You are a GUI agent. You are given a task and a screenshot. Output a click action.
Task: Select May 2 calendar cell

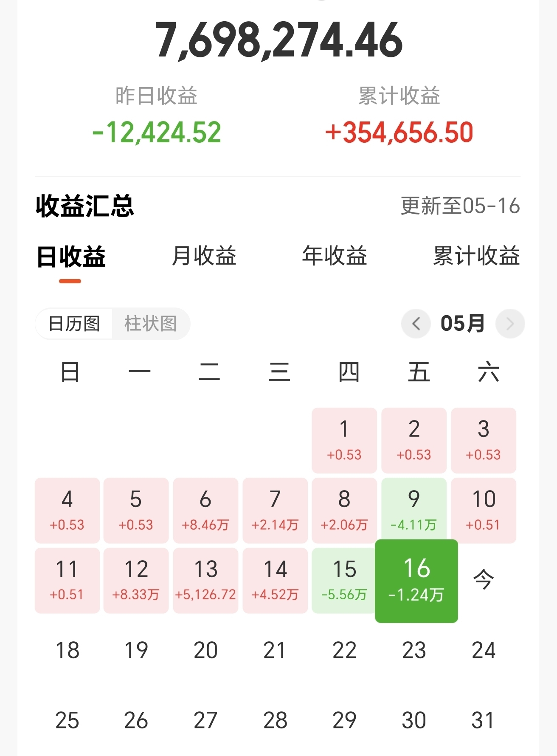[414, 440]
